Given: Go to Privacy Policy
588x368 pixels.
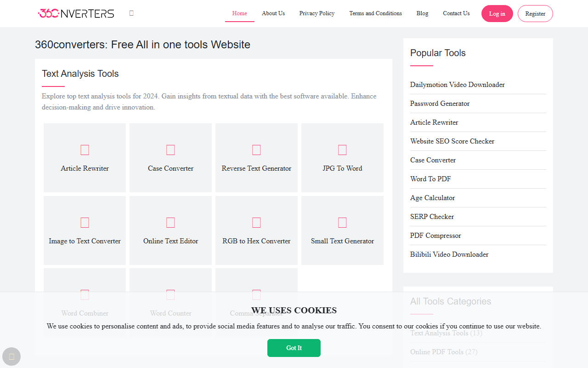Looking at the screenshot, I should pos(317,13).
